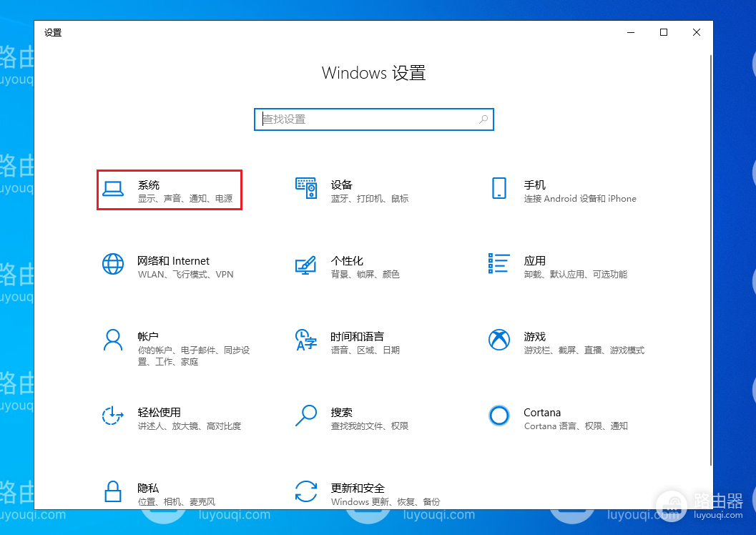Screen dimensions: 756x535
Task: Click the 轻松使用 ease-of-access icon
Action: (113, 416)
